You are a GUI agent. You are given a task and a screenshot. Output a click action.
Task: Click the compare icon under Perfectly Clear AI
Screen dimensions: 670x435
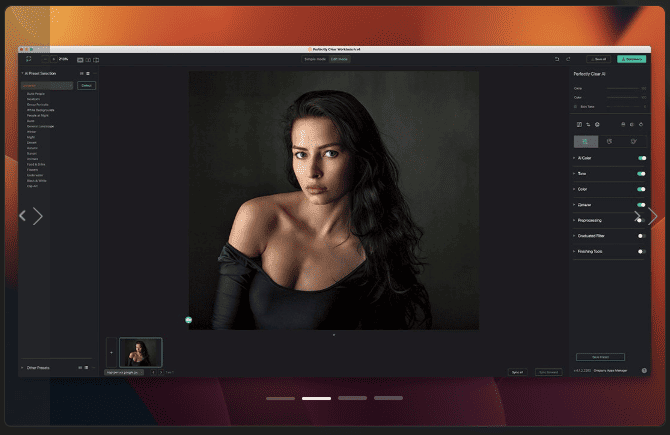tap(579, 124)
